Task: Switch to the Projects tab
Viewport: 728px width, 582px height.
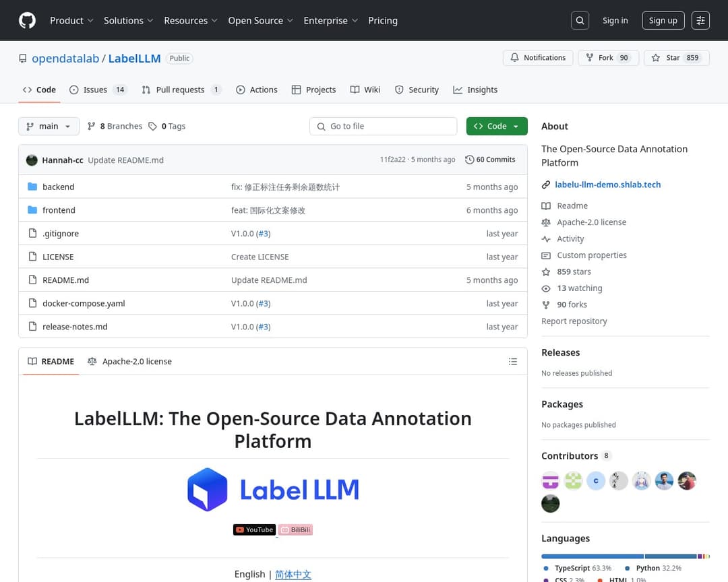Action: click(313, 90)
